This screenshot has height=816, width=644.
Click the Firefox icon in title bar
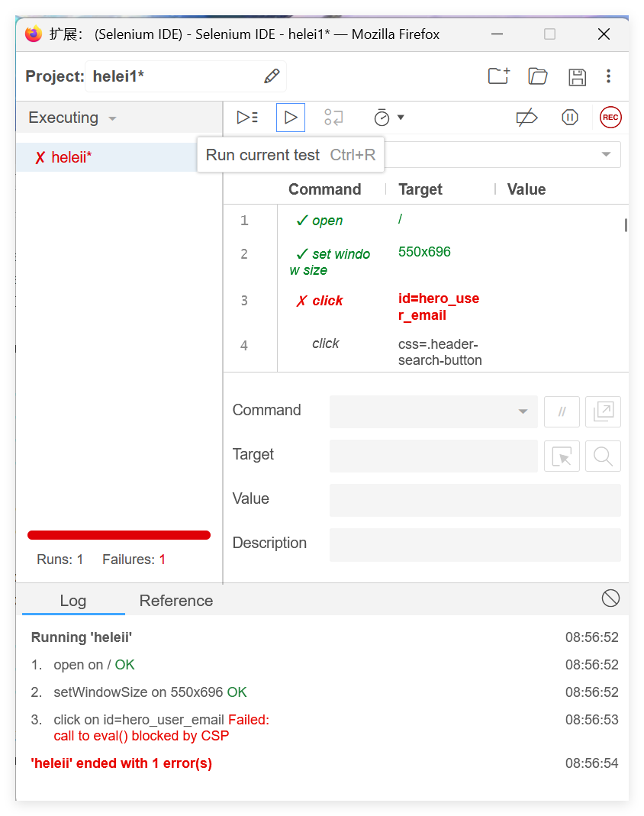pyautogui.click(x=34, y=34)
